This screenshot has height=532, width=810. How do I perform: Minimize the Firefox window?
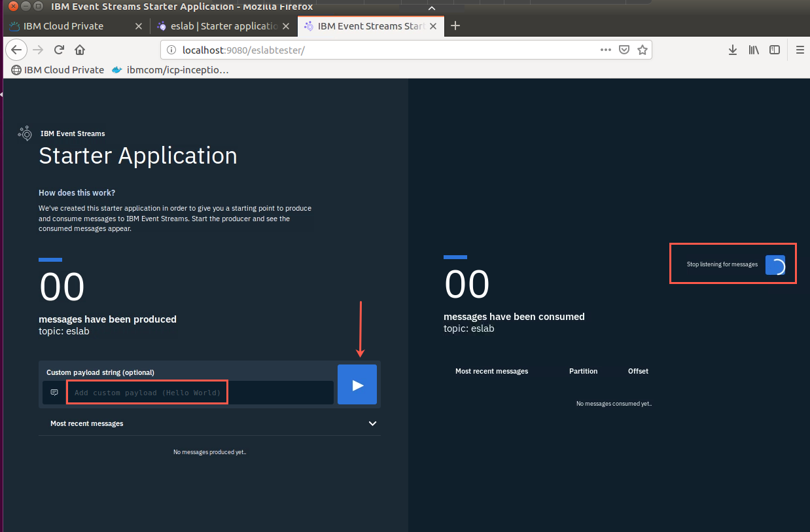pos(24,7)
